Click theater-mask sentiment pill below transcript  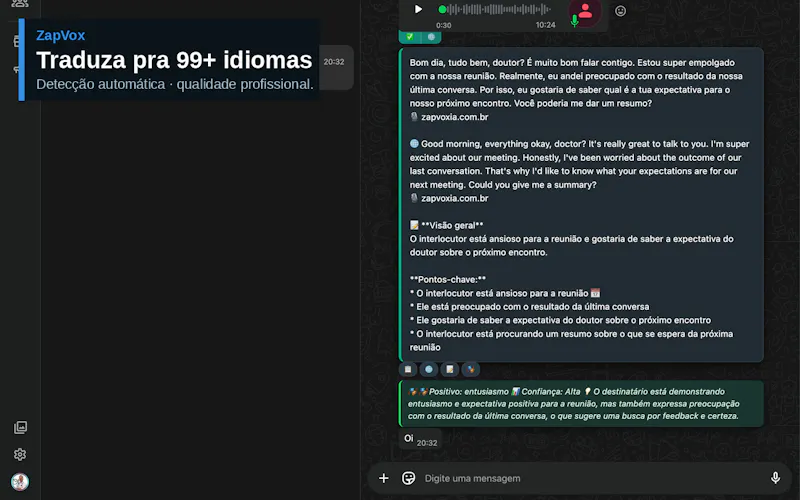471,369
